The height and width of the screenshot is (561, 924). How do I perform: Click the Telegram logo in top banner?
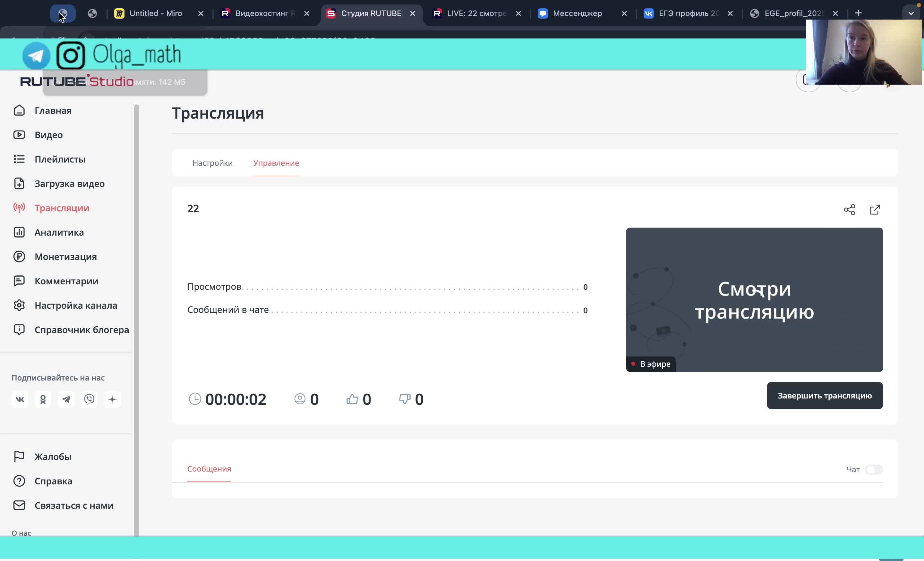(x=36, y=55)
